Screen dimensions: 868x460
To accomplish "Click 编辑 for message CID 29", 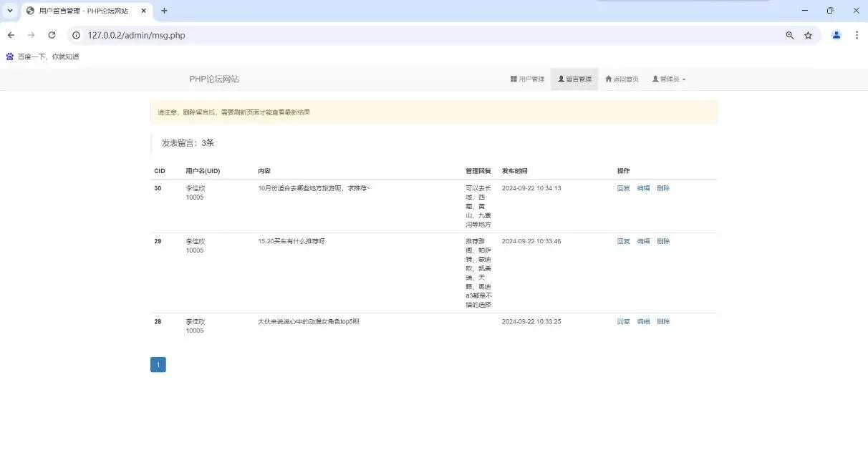I will (x=642, y=241).
